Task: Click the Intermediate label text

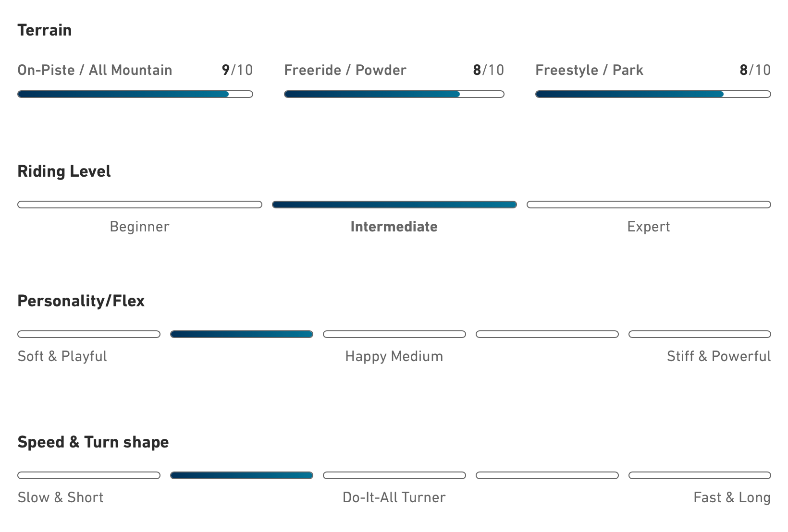Action: 394,227
